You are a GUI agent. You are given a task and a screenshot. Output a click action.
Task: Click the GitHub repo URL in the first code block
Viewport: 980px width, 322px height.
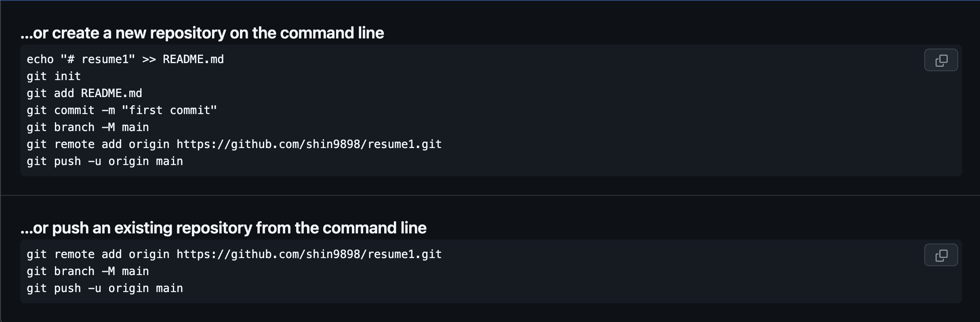click(x=309, y=144)
